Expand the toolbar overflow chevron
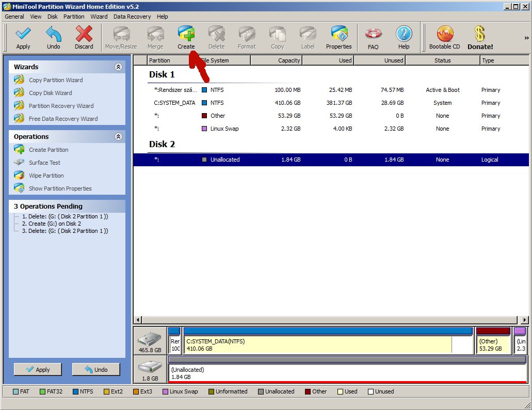Screen dimensions: 532x410 point(526,38)
